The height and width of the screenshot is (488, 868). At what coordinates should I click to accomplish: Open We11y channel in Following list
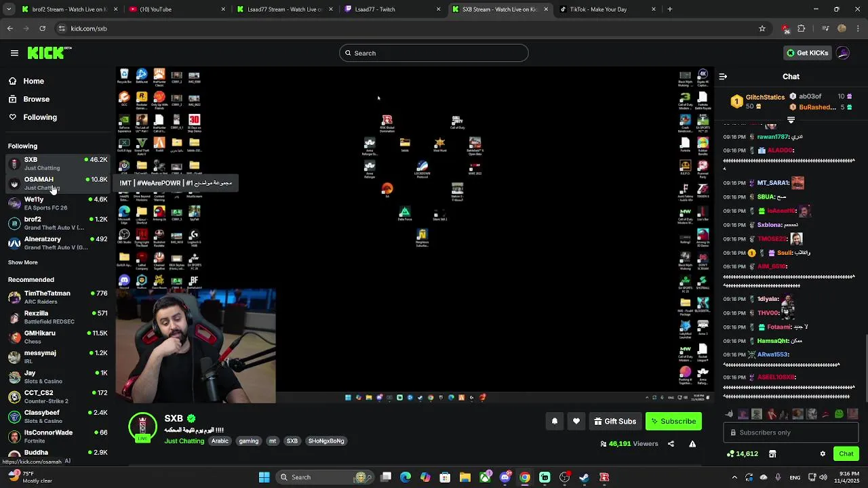pos(58,203)
